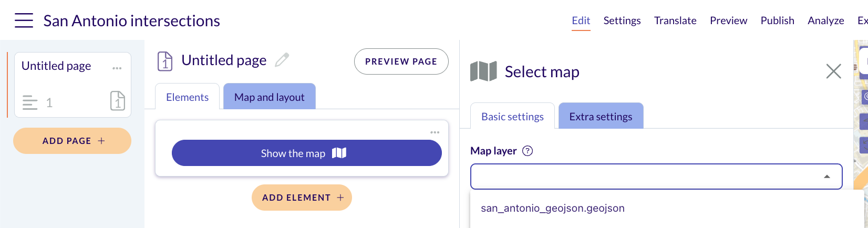This screenshot has height=228, width=868.
Task: Click the folded map icon beside Select map
Action: click(x=483, y=71)
